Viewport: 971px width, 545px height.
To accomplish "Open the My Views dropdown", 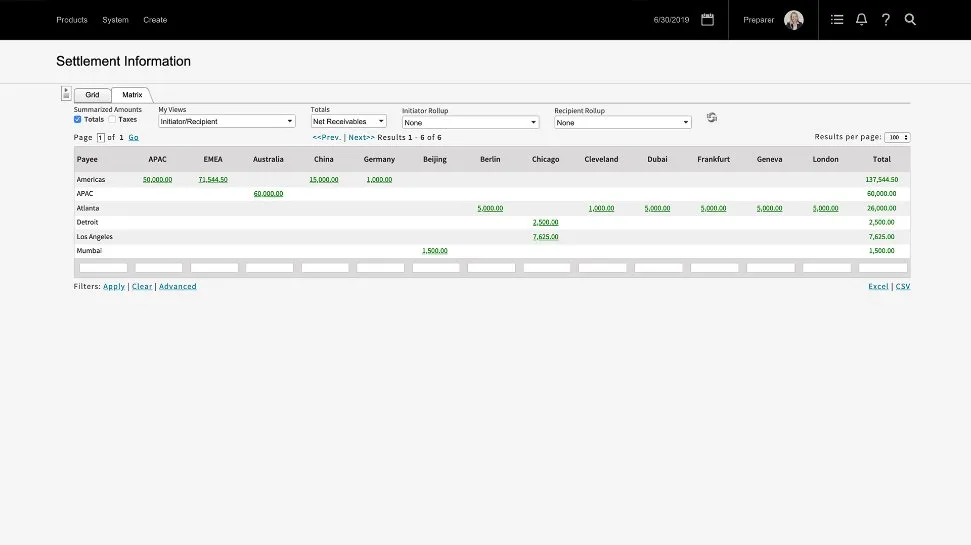I will click(x=227, y=121).
